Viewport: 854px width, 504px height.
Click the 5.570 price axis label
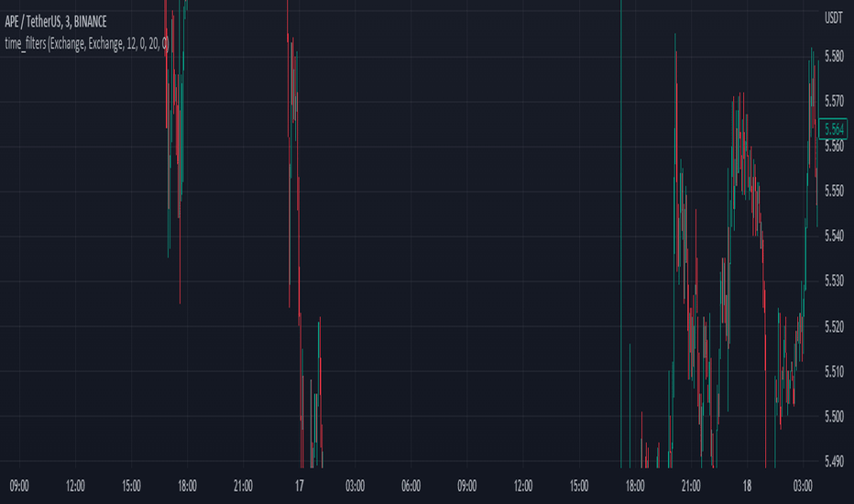coord(834,101)
